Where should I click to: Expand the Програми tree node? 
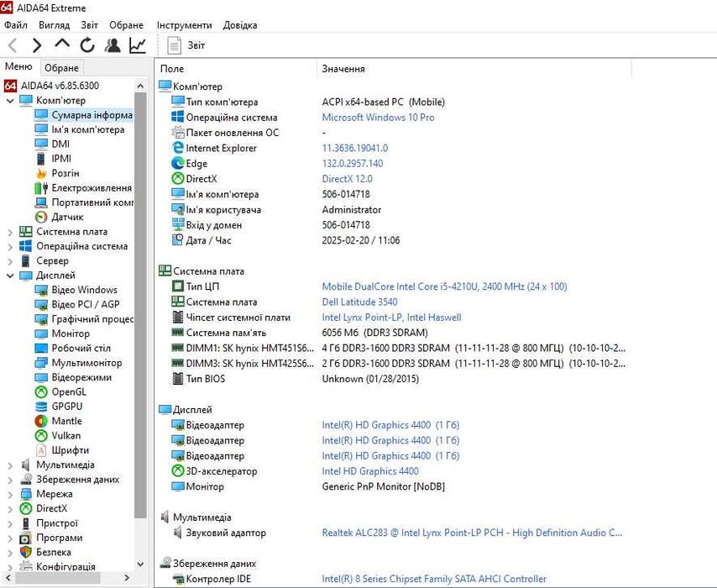click(x=10, y=538)
